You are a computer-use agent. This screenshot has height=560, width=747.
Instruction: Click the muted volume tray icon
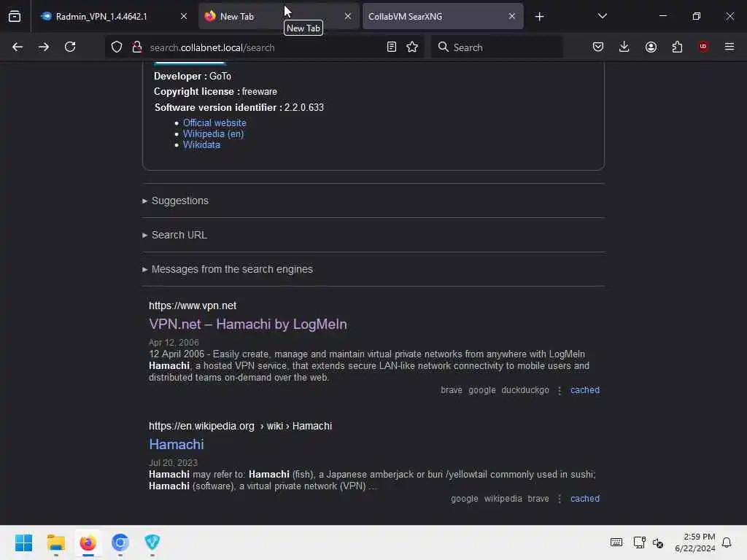pos(658,542)
